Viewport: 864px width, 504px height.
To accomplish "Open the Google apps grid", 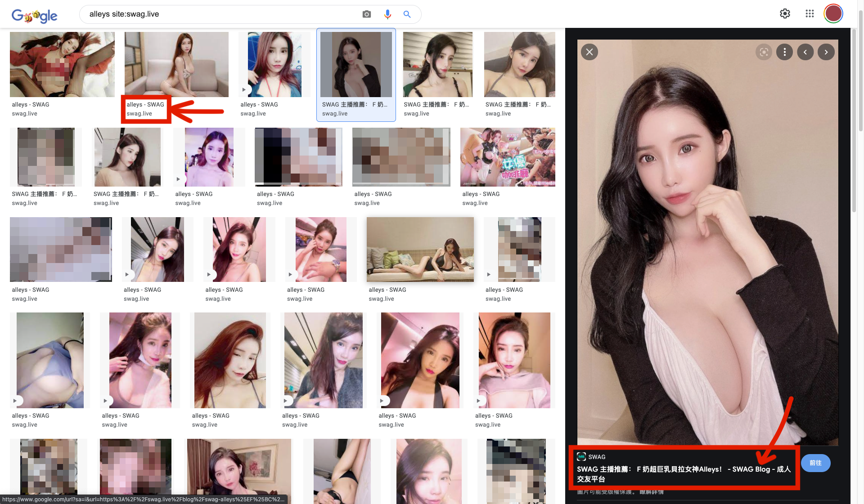I will pyautogui.click(x=810, y=13).
